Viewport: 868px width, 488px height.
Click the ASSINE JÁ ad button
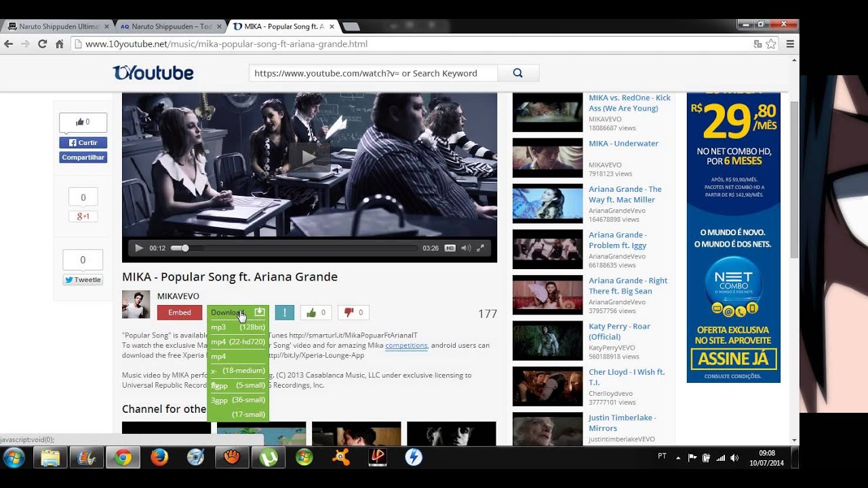(734, 359)
